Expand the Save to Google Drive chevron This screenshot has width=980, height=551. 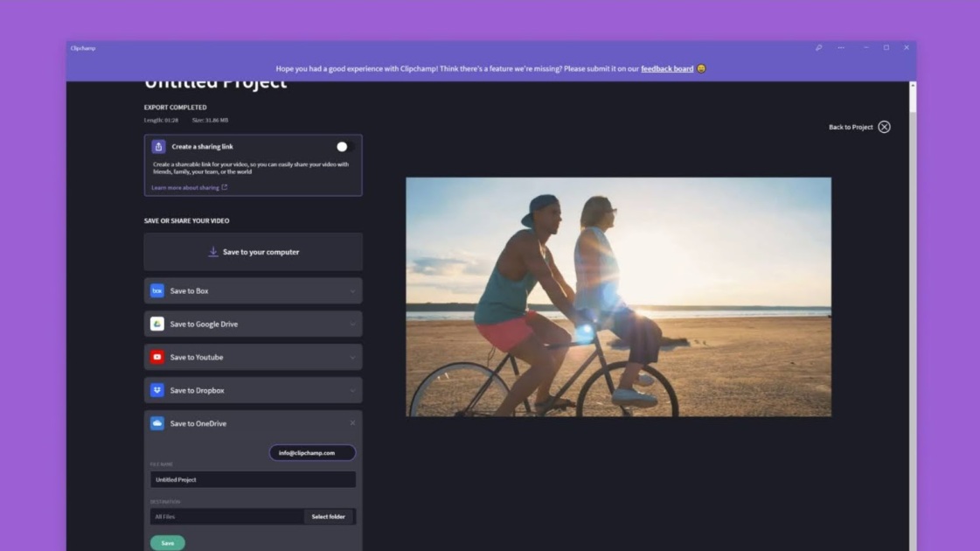(352, 324)
